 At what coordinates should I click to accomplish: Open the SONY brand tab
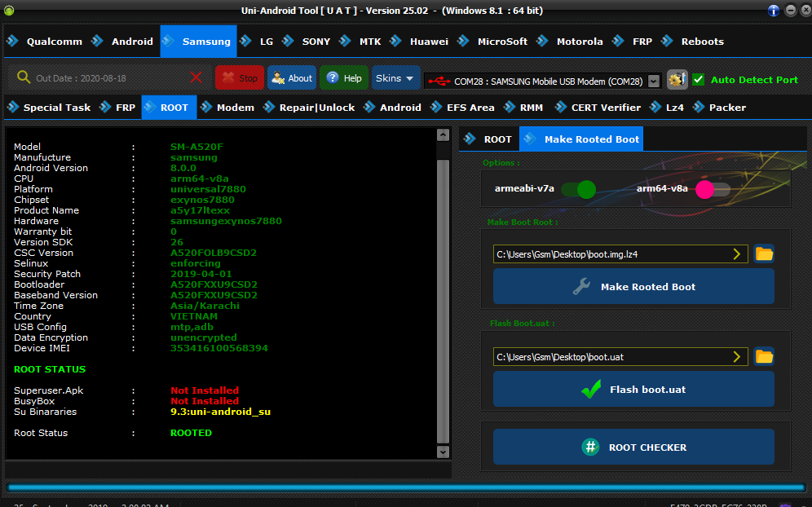coord(307,42)
